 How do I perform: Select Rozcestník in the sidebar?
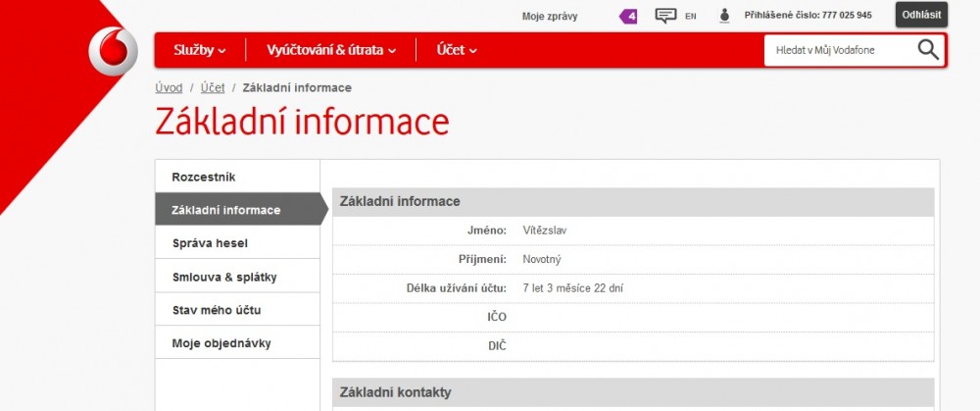[204, 177]
